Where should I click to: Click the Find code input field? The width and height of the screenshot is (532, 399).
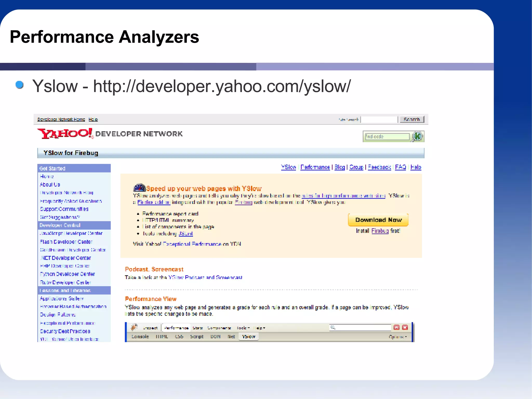click(x=387, y=136)
